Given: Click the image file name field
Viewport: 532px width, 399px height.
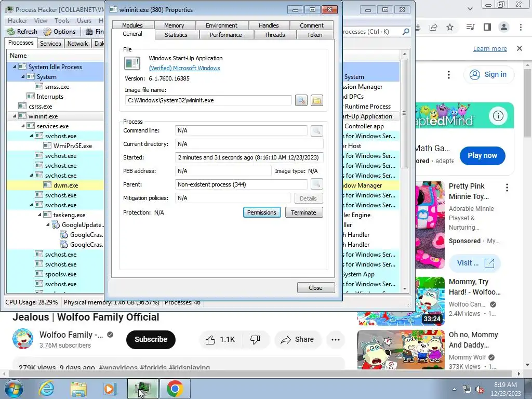Looking at the screenshot, I should 208,100.
